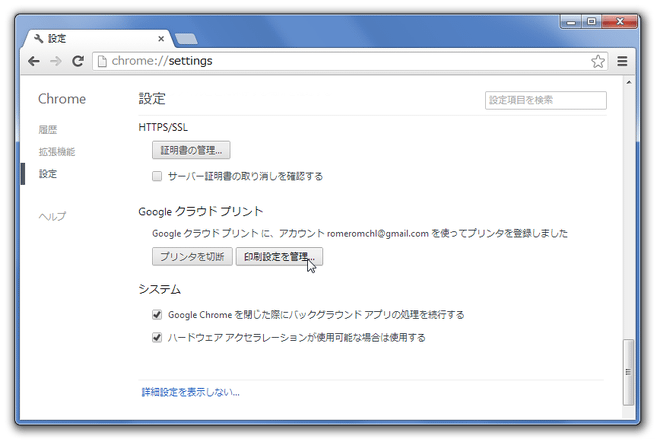The width and height of the screenshot is (657, 442).
Task: Uncheck hardware acceleration checkbox
Action: point(157,337)
